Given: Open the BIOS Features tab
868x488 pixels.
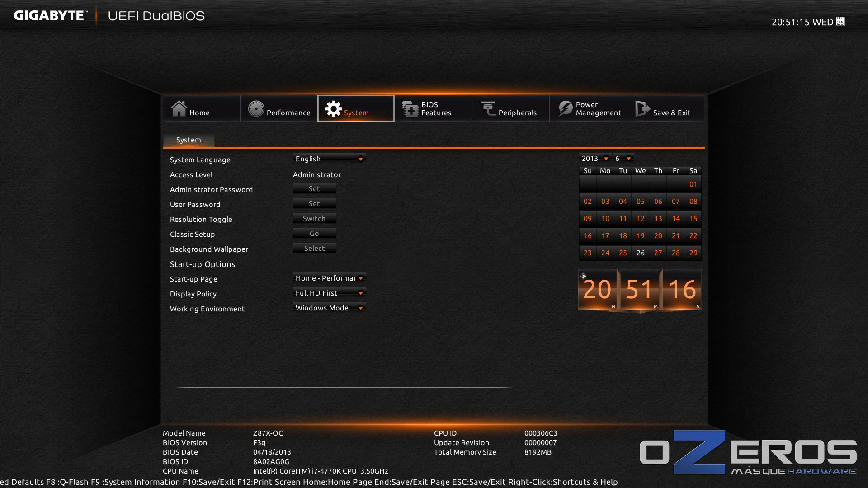Looking at the screenshot, I should coord(434,108).
